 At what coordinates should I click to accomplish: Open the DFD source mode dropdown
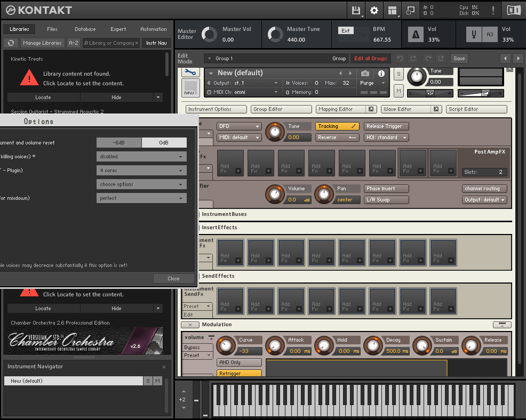click(239, 126)
